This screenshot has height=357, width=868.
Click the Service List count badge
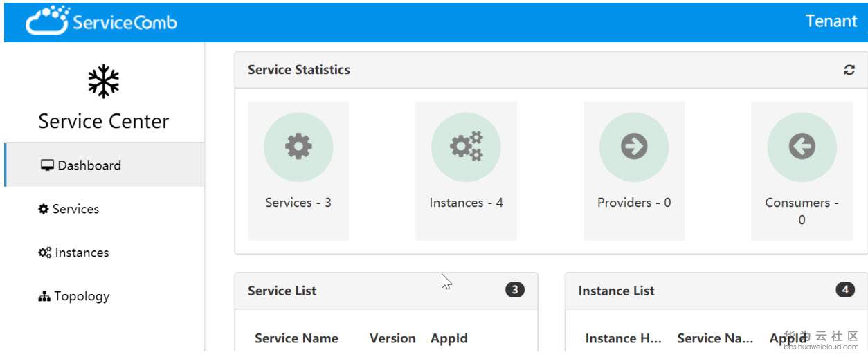515,291
